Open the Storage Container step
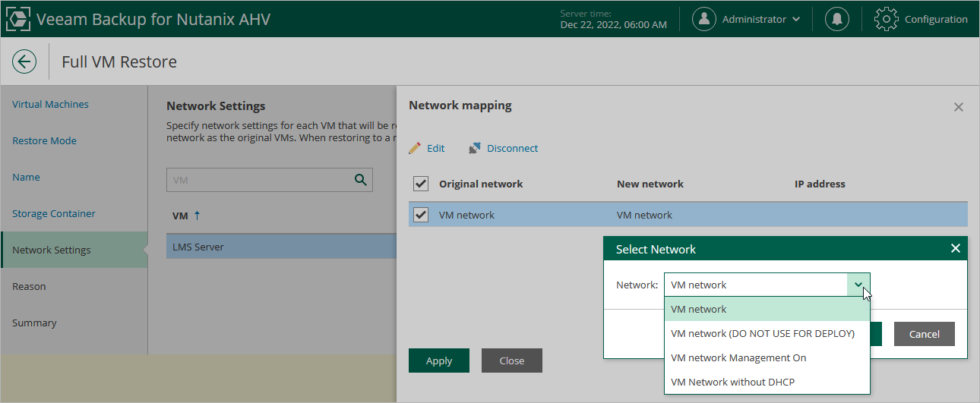980x403 pixels. [x=54, y=213]
